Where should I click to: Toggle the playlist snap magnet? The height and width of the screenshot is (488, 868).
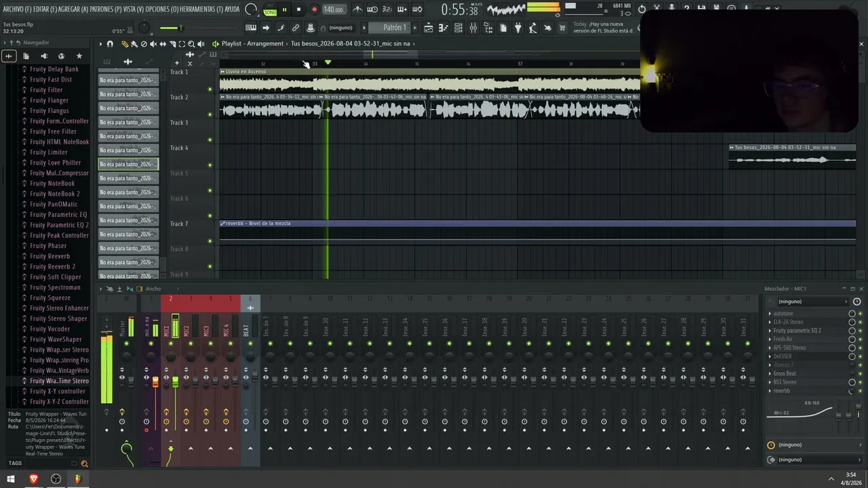(x=110, y=43)
